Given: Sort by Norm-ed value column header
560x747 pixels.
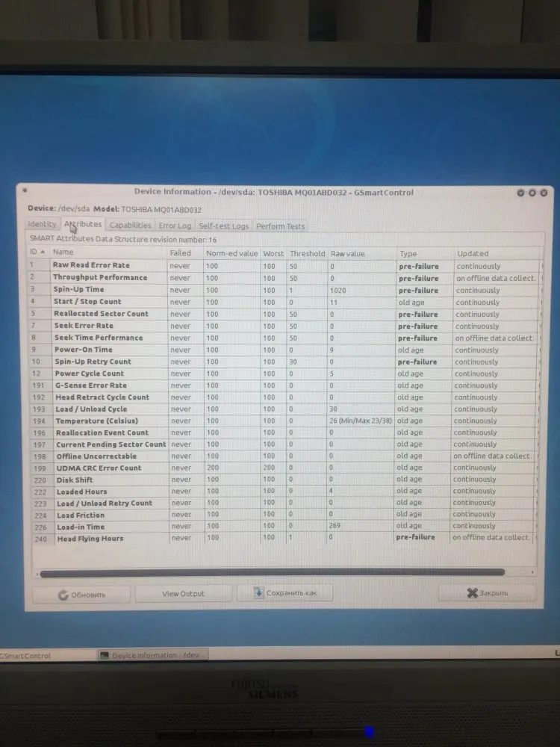Looking at the screenshot, I should click(232, 253).
